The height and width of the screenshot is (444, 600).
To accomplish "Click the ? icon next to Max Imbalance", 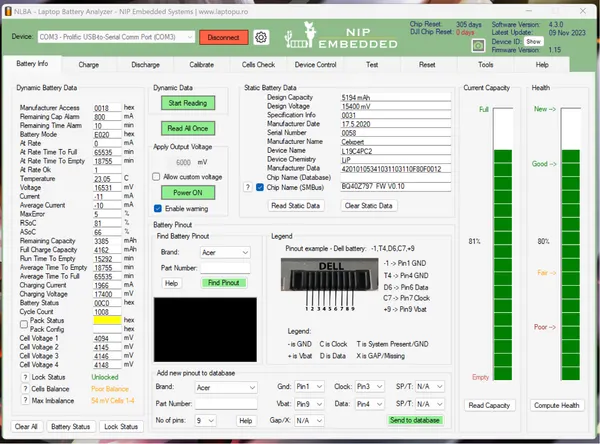I will tap(24, 401).
